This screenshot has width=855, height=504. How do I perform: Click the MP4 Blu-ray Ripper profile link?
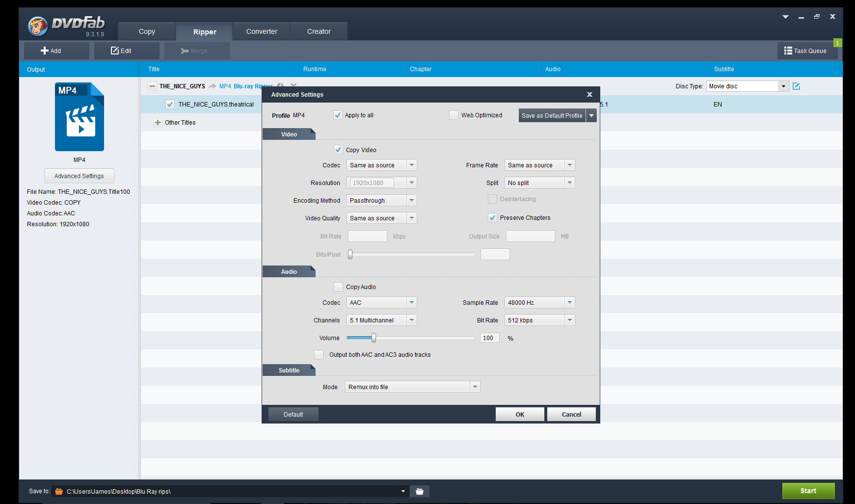tap(246, 86)
